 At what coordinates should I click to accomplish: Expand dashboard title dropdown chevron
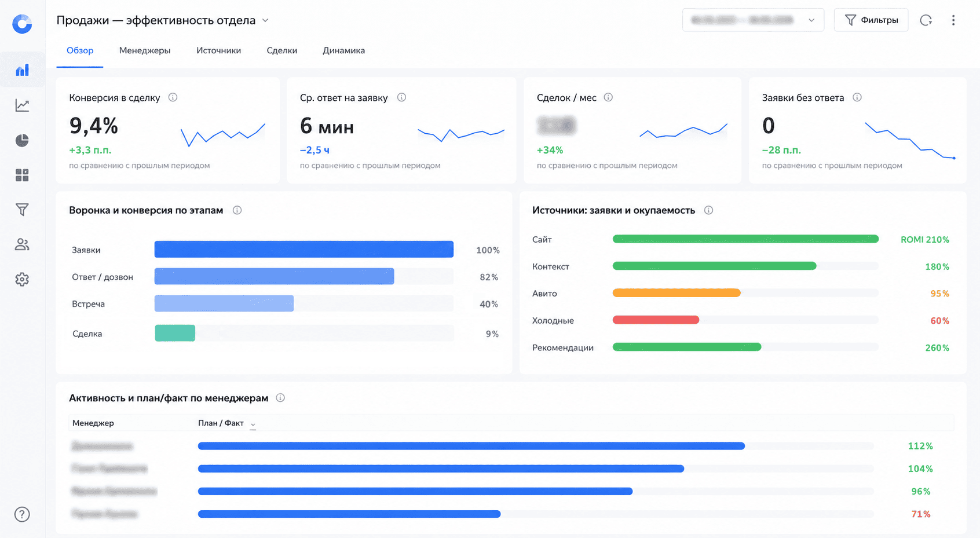(265, 20)
